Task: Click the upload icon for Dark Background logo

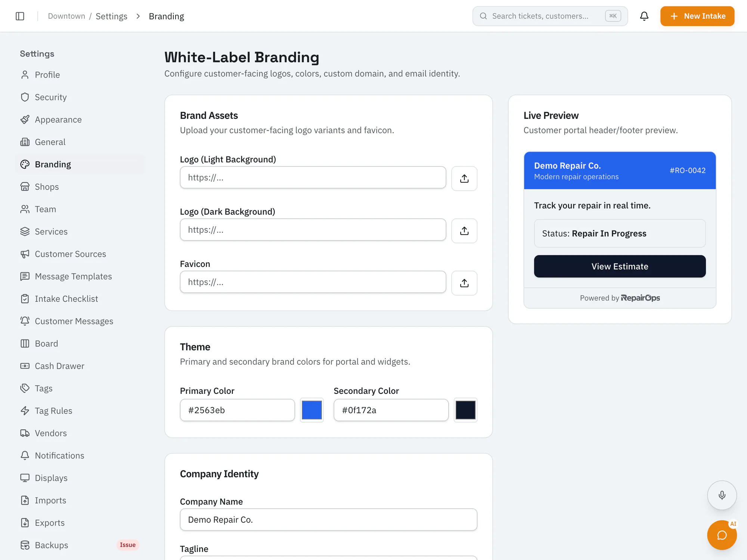Action: pyautogui.click(x=464, y=231)
